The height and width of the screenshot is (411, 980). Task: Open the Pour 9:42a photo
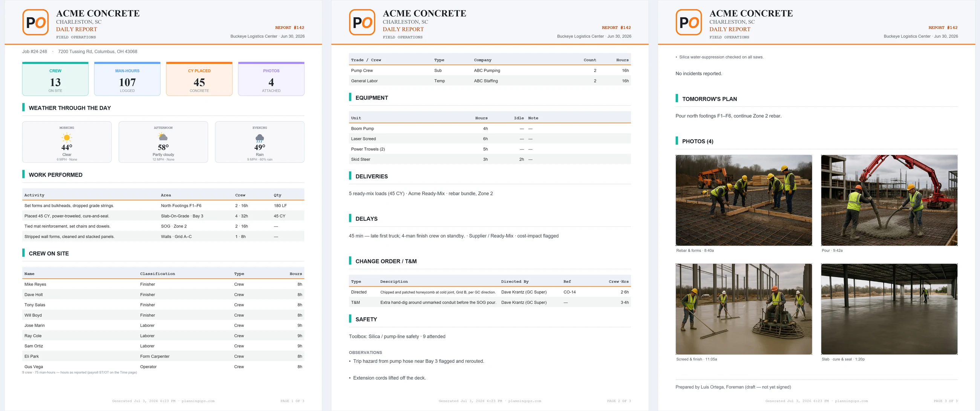pyautogui.click(x=889, y=200)
